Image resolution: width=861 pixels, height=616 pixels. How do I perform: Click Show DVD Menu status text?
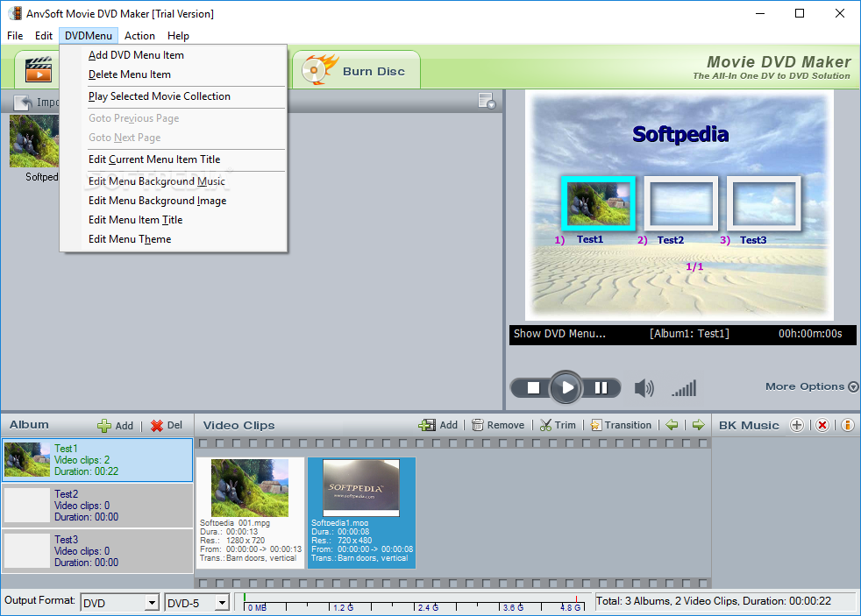pos(559,334)
